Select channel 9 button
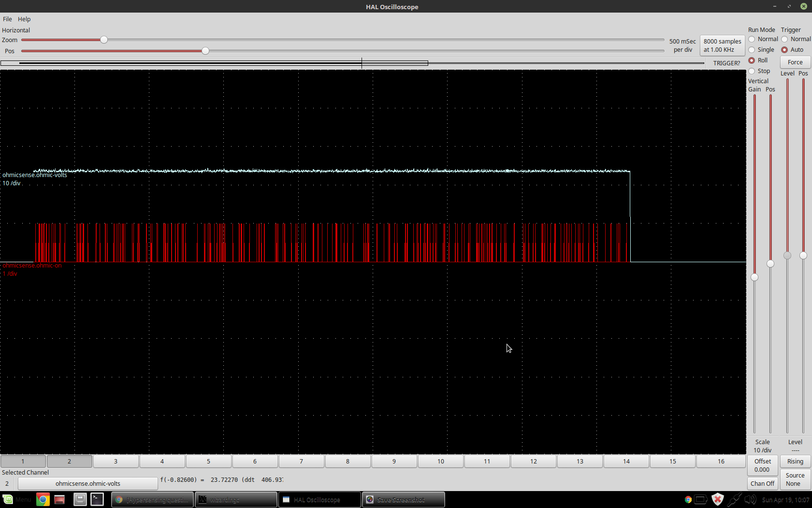Viewport: 812px width, 508px height. (x=394, y=461)
